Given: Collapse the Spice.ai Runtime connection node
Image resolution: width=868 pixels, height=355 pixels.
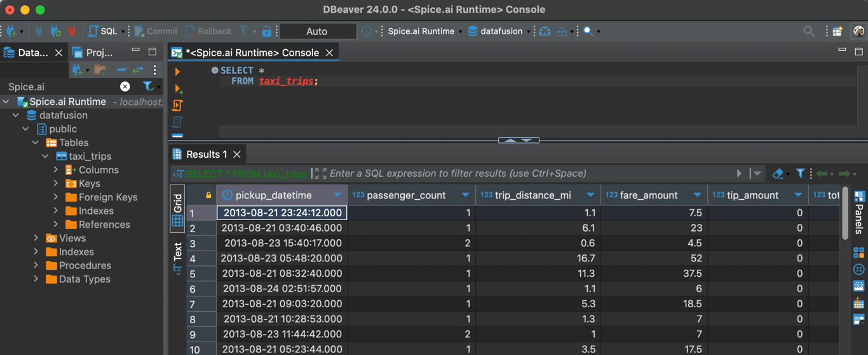Looking at the screenshot, I should click(6, 102).
